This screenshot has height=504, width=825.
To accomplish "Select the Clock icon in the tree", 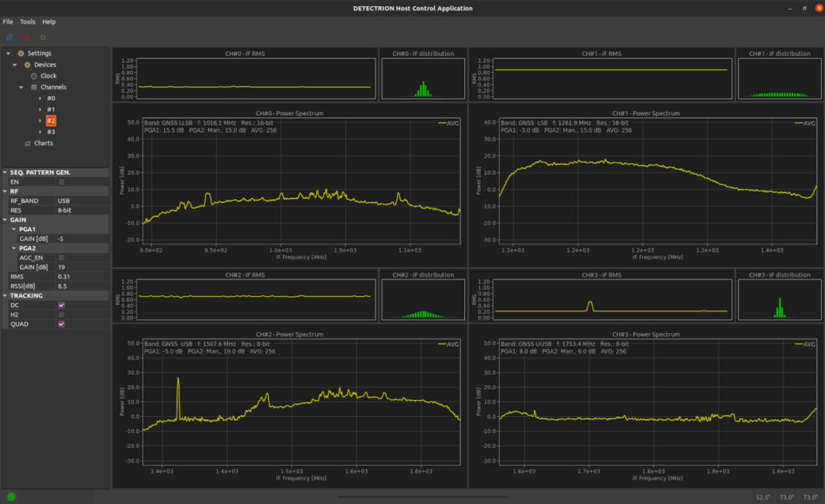I will (34, 76).
